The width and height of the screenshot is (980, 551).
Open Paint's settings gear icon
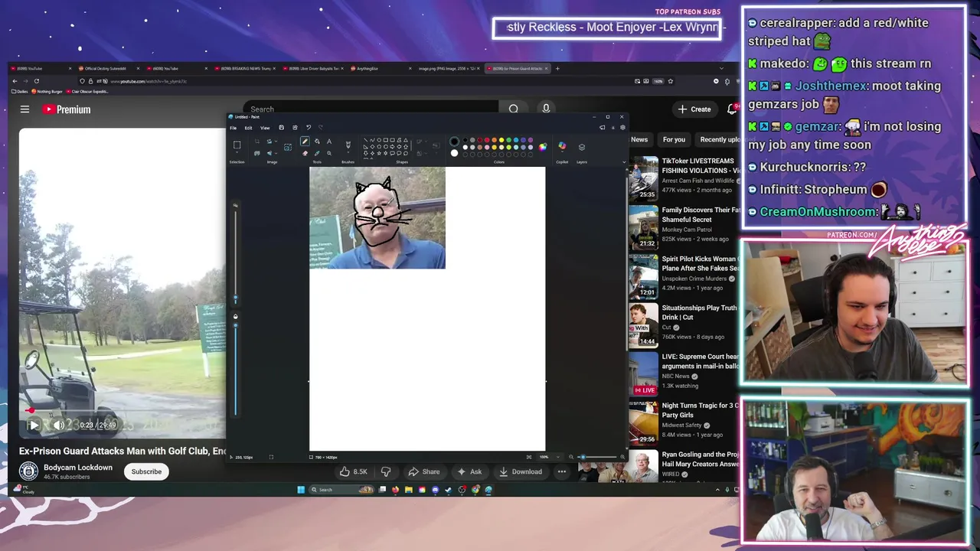tap(622, 127)
